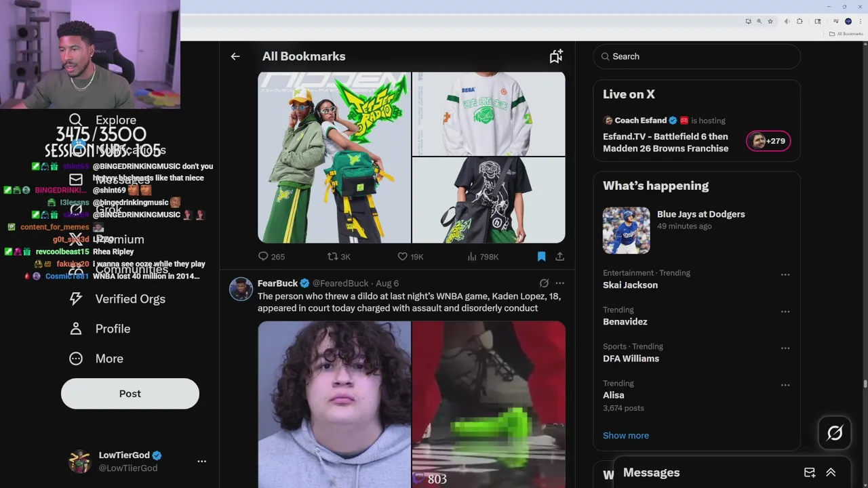The height and width of the screenshot is (488, 868).
Task: Go back with the arrow beside All Bookmarks
Action: pos(235,56)
